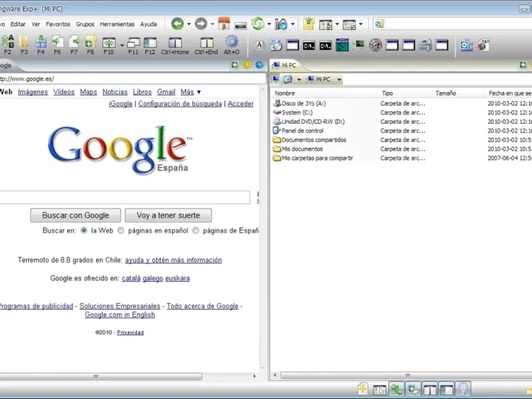This screenshot has height=399, width=532.
Task: Open the F10 icon dropdown arrow
Action: click(122, 45)
